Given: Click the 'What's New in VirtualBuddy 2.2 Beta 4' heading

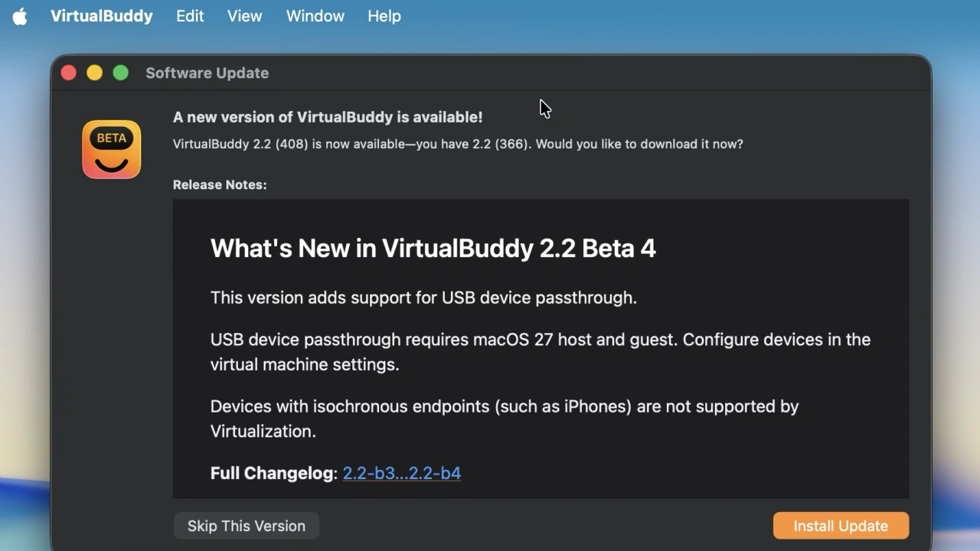Looking at the screenshot, I should point(433,248).
